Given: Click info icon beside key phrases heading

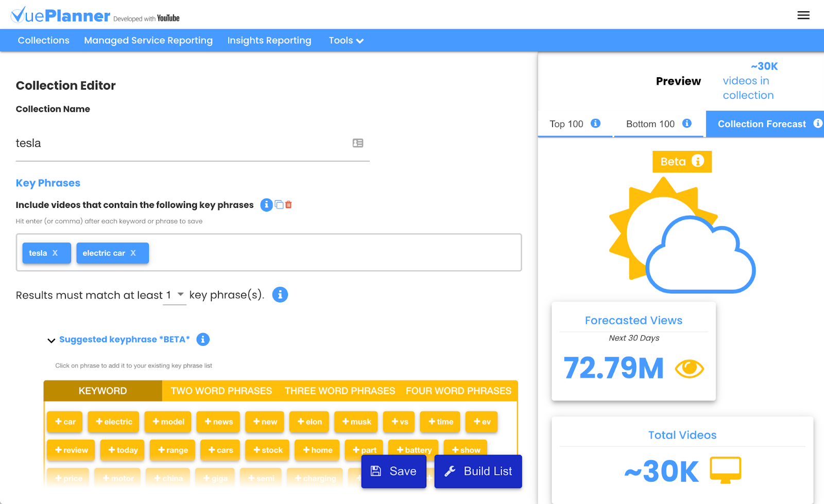Looking at the screenshot, I should coord(266,205).
